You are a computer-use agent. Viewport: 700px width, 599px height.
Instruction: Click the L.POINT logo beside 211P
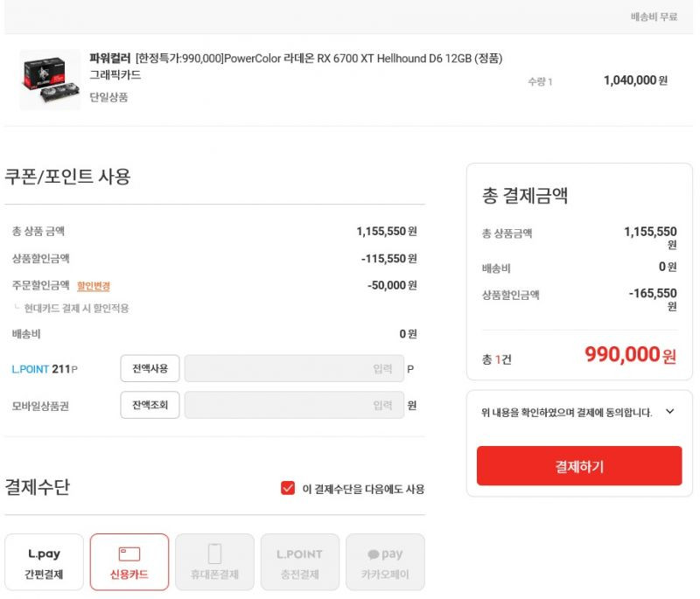(31, 369)
